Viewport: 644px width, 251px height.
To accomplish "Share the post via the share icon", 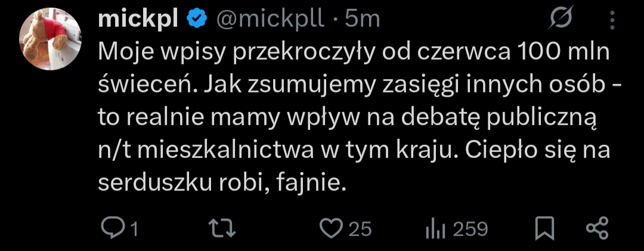I will [x=597, y=228].
